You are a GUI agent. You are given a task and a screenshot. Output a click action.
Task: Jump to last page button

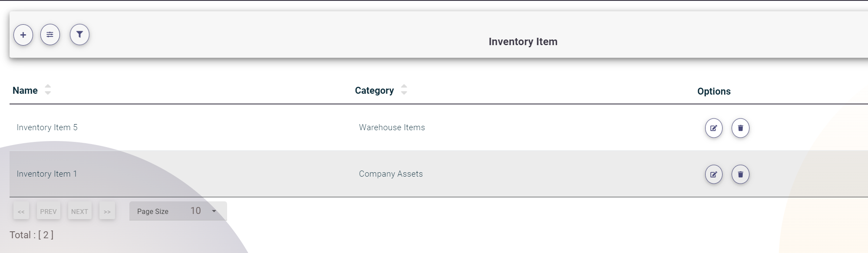pos(107,211)
